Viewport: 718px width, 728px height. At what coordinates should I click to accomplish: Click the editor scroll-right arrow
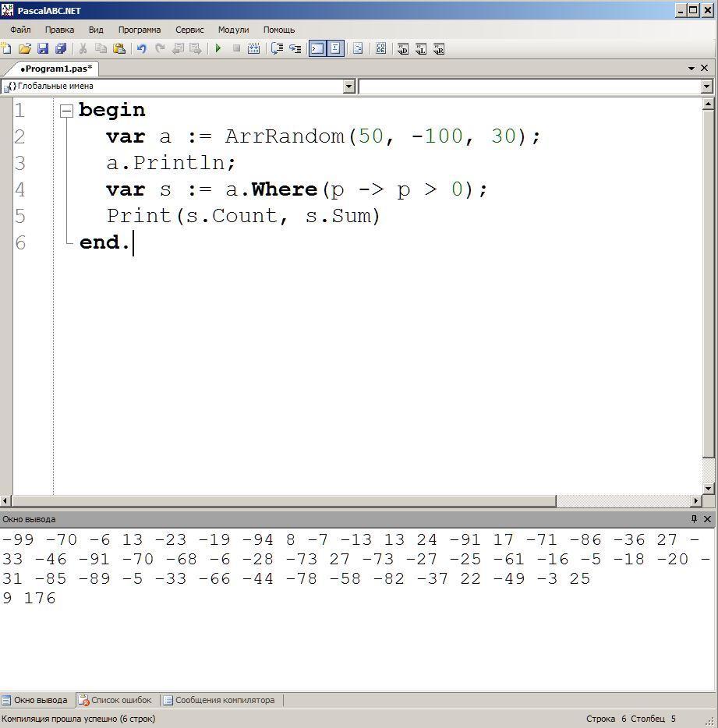click(x=695, y=501)
